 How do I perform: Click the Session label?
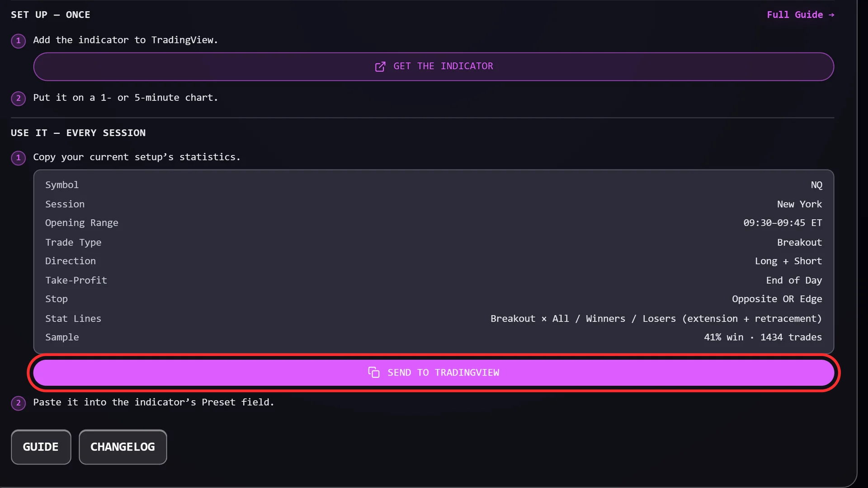(x=65, y=204)
